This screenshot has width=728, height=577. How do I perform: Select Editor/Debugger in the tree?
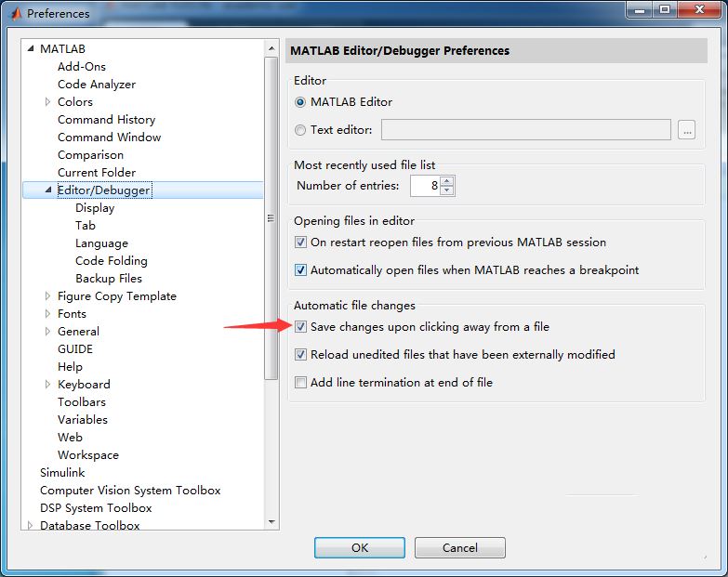tap(104, 190)
